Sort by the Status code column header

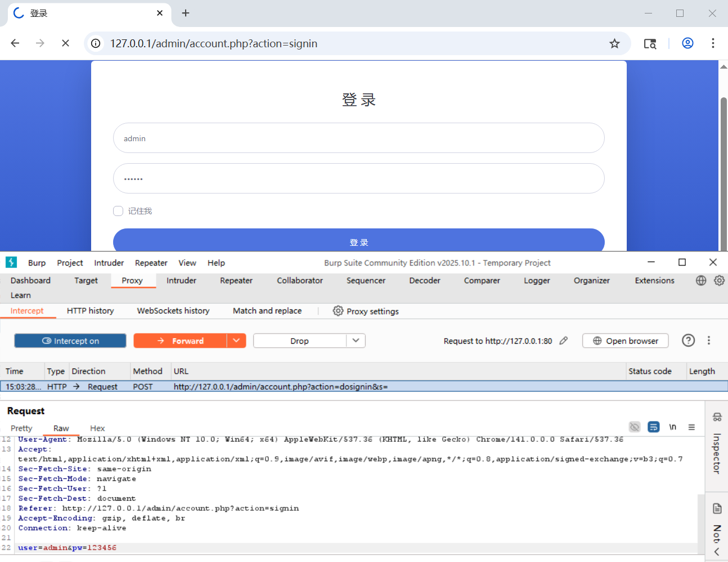[x=656, y=371]
